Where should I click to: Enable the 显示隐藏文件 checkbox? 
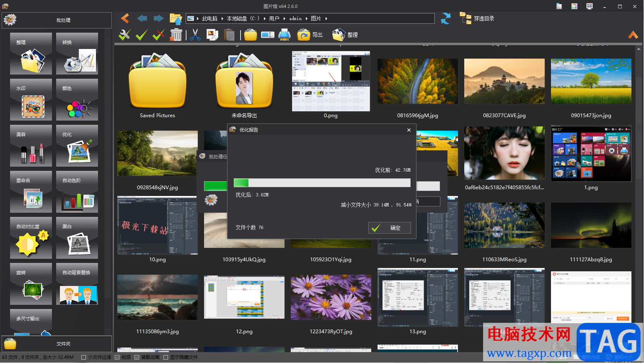pos(166,357)
